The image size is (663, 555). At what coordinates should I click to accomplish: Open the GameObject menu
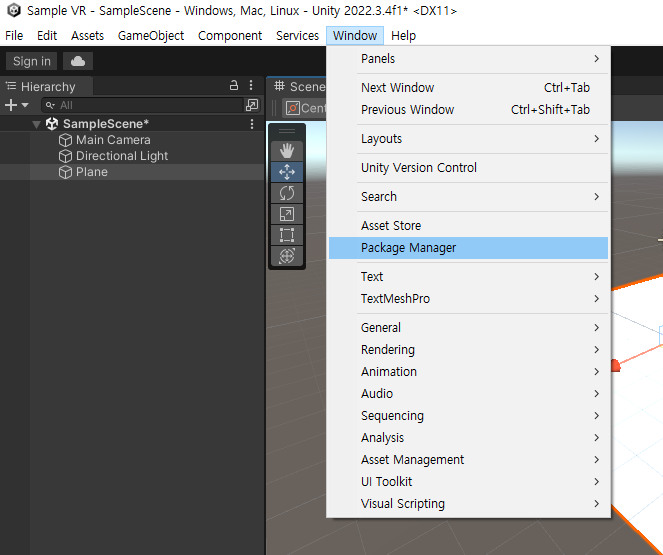151,36
